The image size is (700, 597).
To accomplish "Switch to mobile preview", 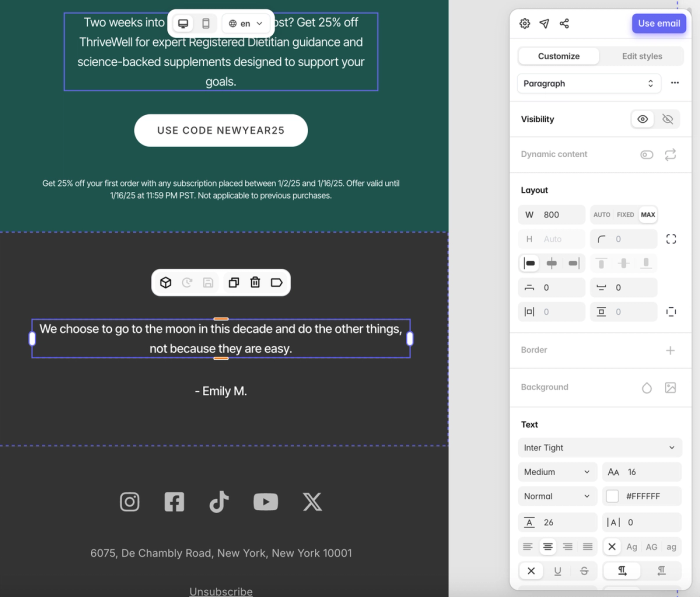I will click(x=206, y=23).
